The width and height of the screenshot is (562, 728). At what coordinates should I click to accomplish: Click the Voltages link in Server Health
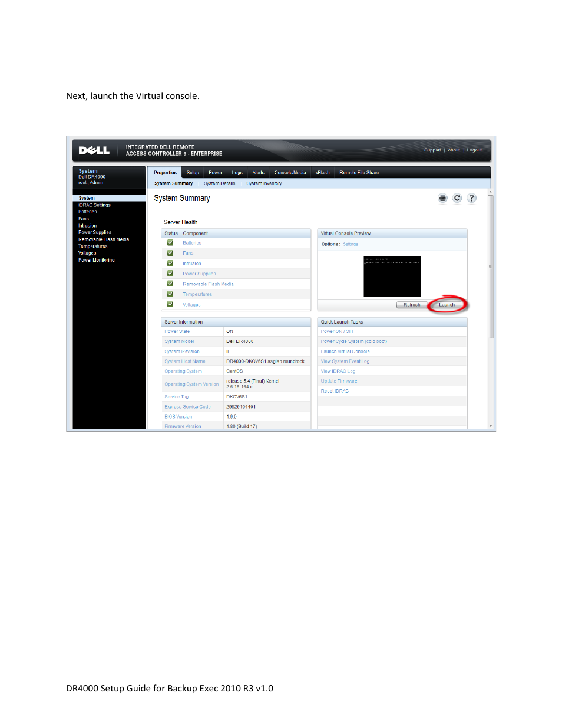(x=191, y=305)
